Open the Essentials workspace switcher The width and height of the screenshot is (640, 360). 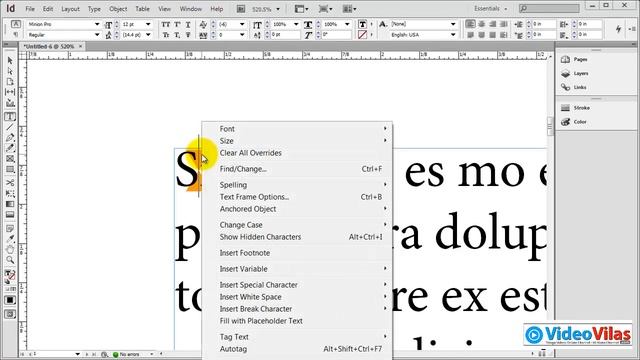pos(491,9)
